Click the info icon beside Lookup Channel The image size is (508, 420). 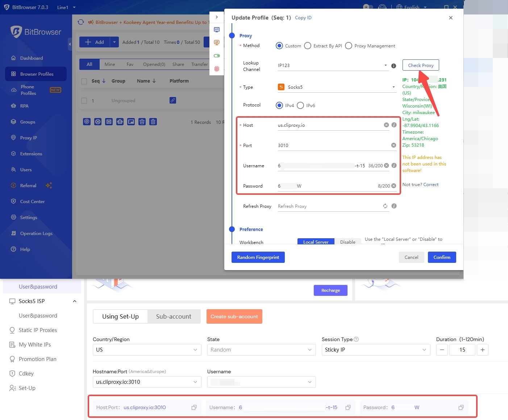click(394, 66)
